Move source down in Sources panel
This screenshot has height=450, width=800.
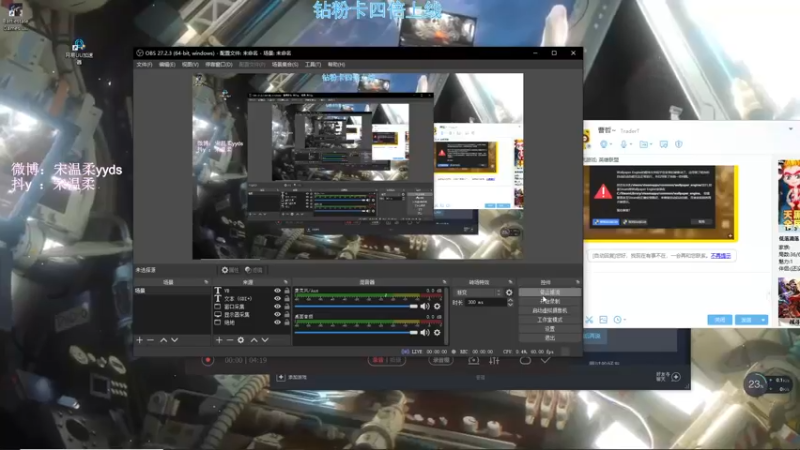265,340
